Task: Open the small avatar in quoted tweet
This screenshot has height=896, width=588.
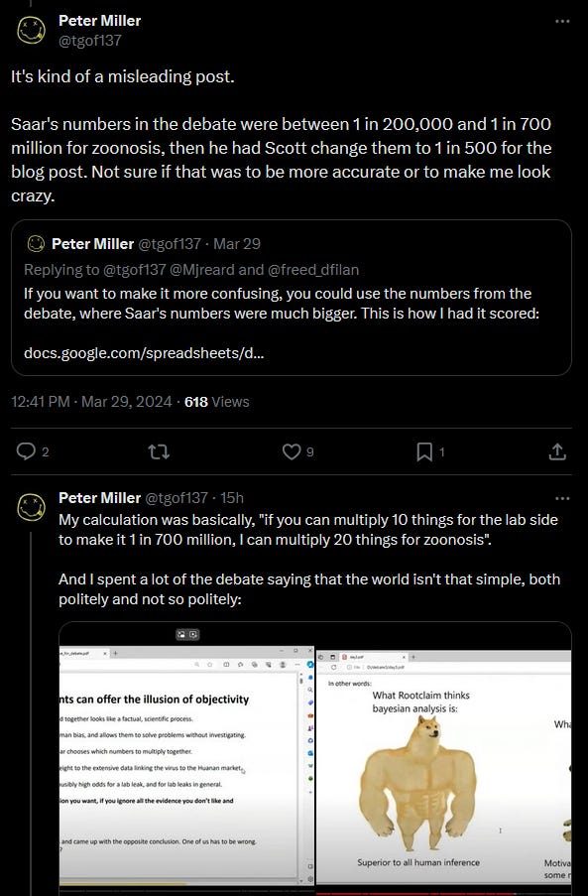Action: pyautogui.click(x=36, y=244)
